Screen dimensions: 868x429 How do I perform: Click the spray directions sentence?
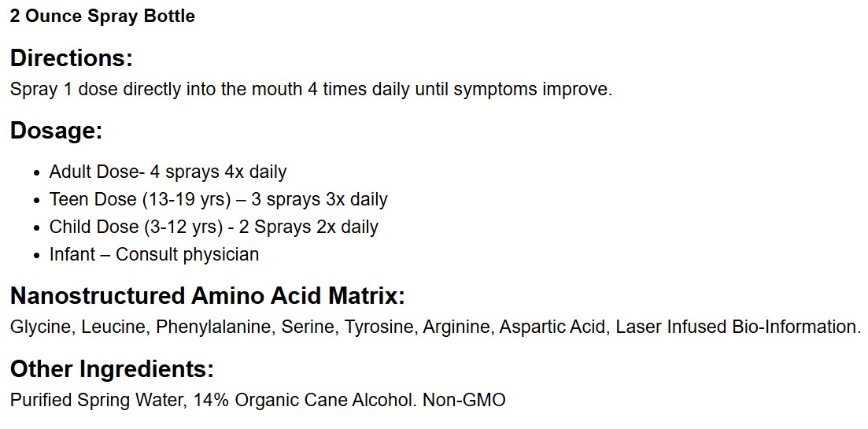(311, 89)
